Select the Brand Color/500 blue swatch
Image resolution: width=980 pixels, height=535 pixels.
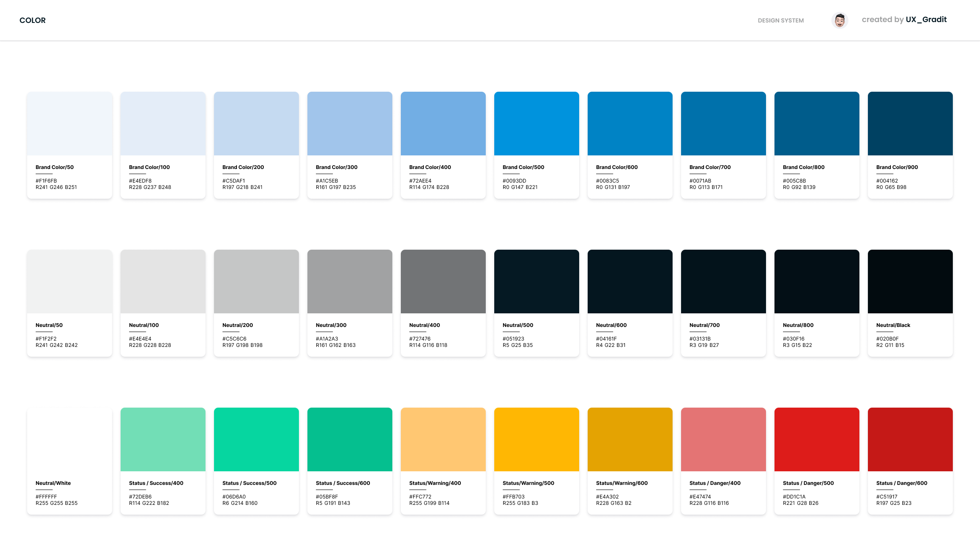pos(536,124)
